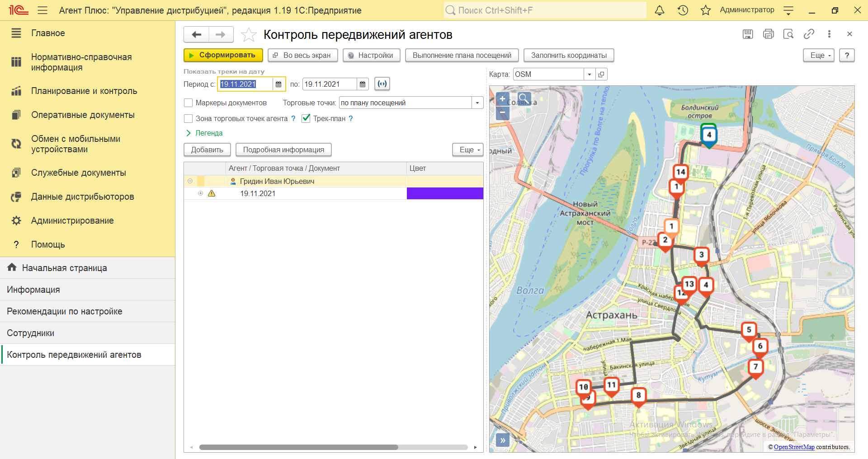Open the print preview icon
Viewport: 868px width, 459px height.
(788, 34)
